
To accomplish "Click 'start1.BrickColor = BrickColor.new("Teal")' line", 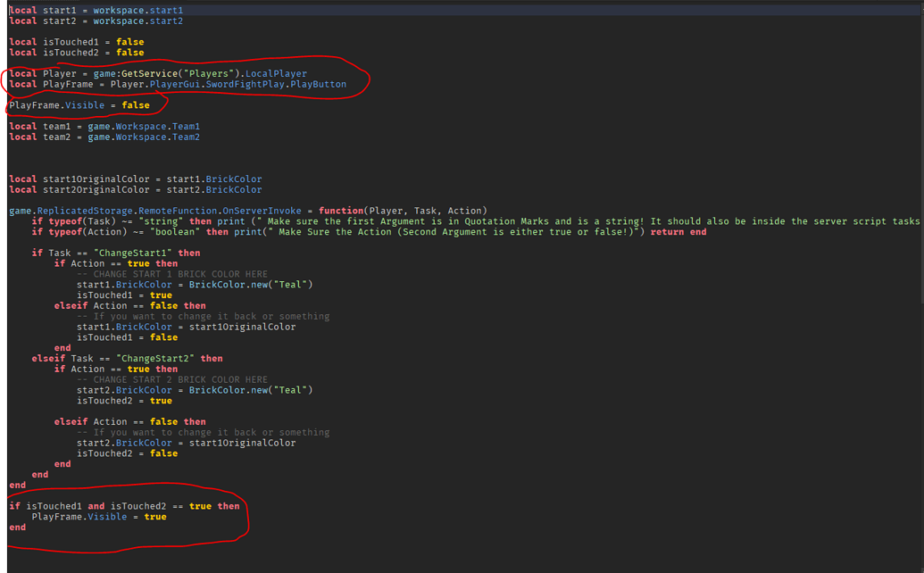I will click(x=195, y=285).
